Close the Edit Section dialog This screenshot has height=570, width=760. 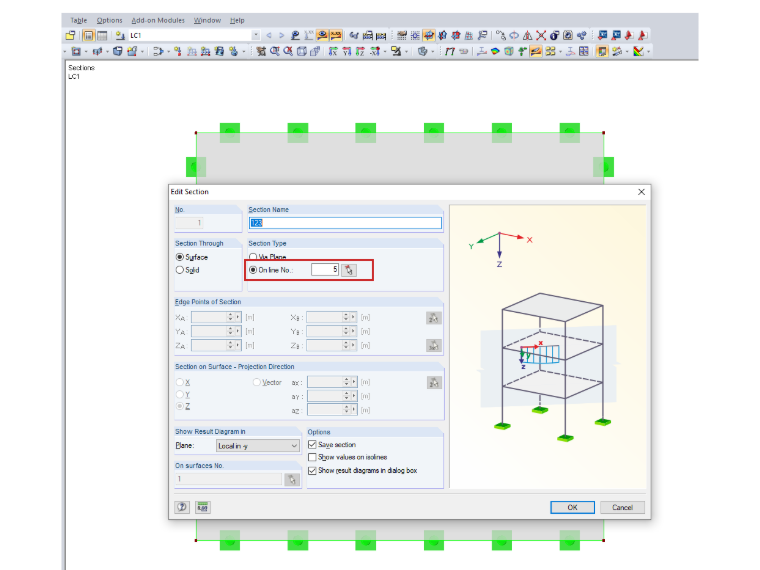pos(641,192)
